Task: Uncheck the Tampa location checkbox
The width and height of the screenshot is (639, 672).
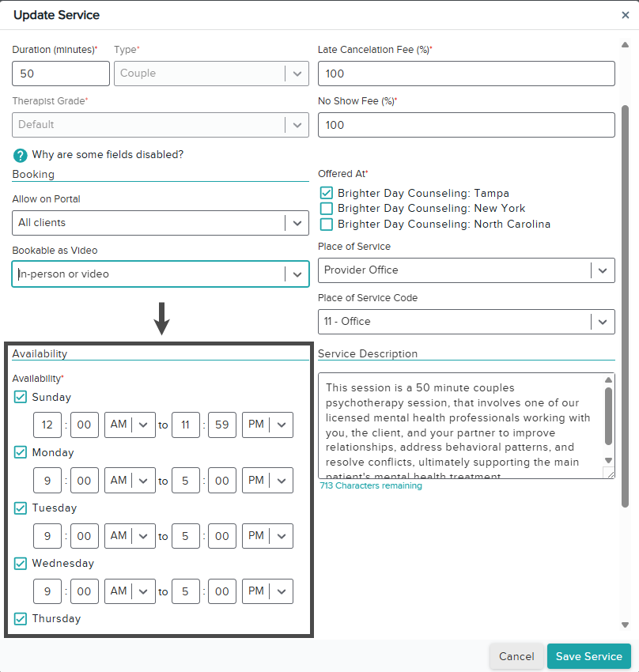Action: point(327,193)
